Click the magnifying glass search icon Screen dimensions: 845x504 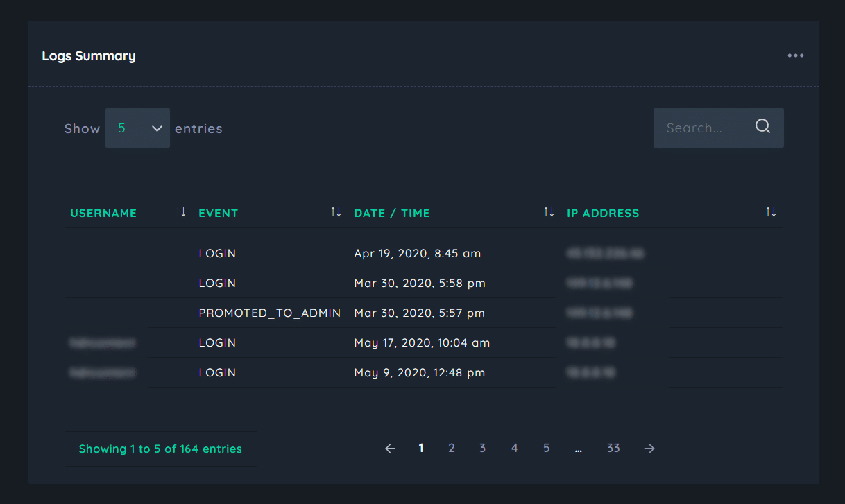click(762, 126)
